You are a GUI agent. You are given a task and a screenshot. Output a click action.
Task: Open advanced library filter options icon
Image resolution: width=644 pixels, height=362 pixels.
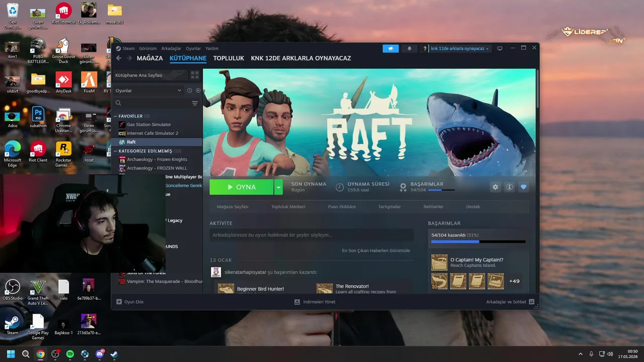click(x=195, y=103)
